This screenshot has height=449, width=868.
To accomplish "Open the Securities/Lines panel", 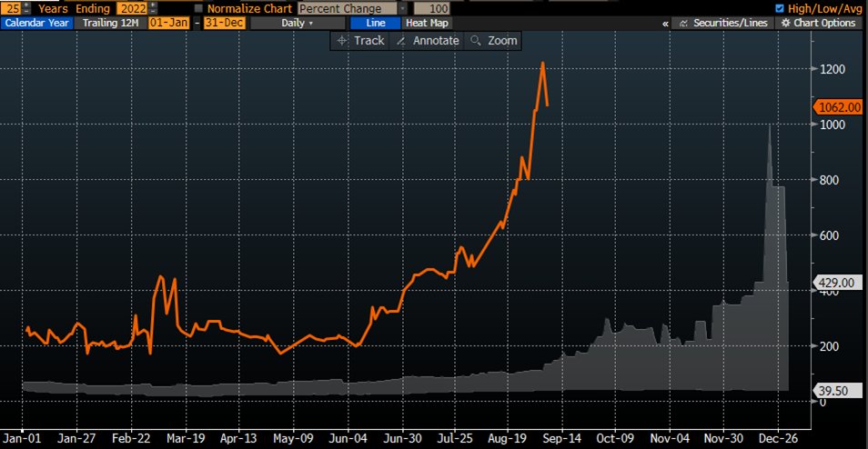I will click(679, 23).
